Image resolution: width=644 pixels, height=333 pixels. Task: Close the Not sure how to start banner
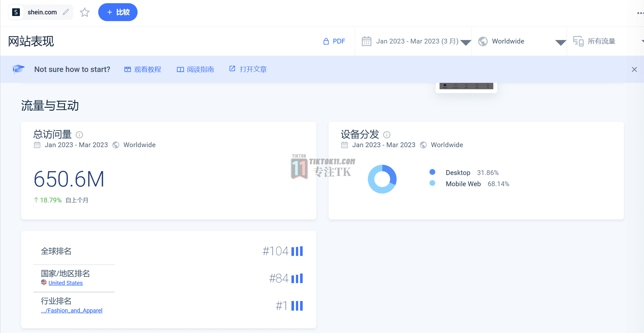click(x=634, y=69)
